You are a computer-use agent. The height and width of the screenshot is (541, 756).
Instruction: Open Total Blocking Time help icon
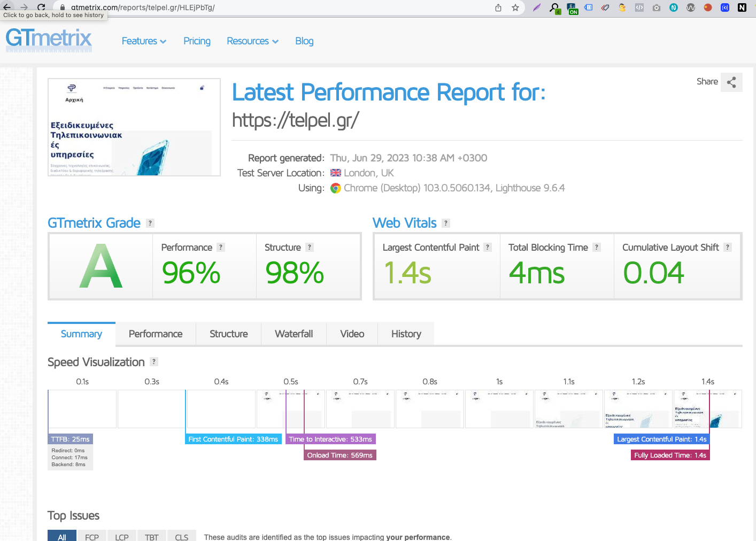pyautogui.click(x=597, y=248)
